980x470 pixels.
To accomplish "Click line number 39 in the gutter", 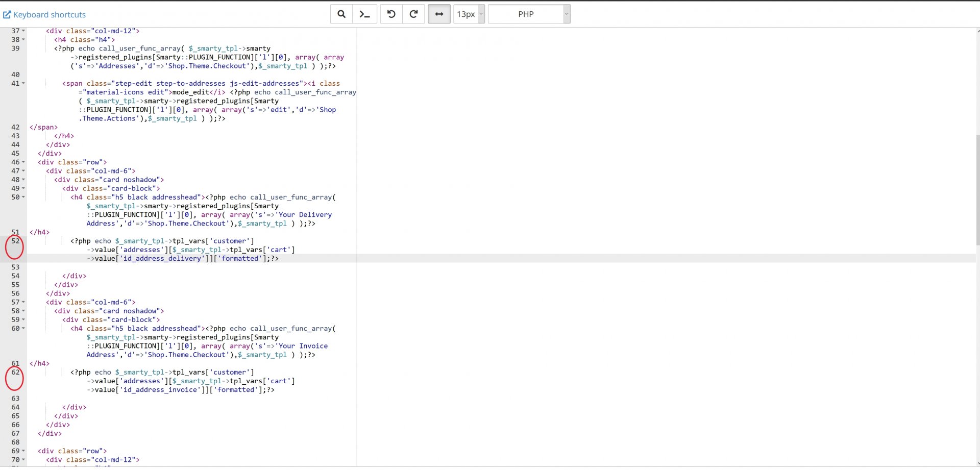I will pyautogui.click(x=15, y=48).
